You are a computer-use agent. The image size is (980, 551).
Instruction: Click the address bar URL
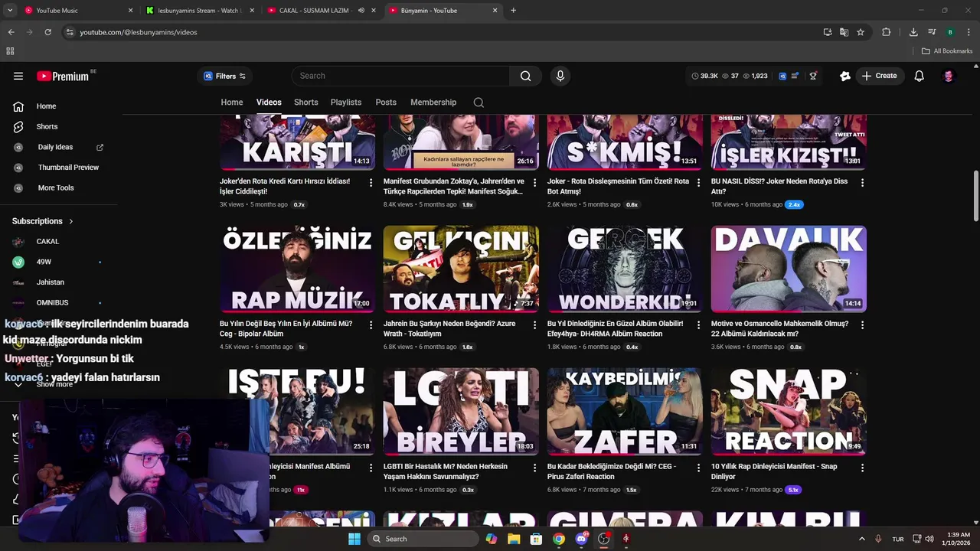point(139,32)
